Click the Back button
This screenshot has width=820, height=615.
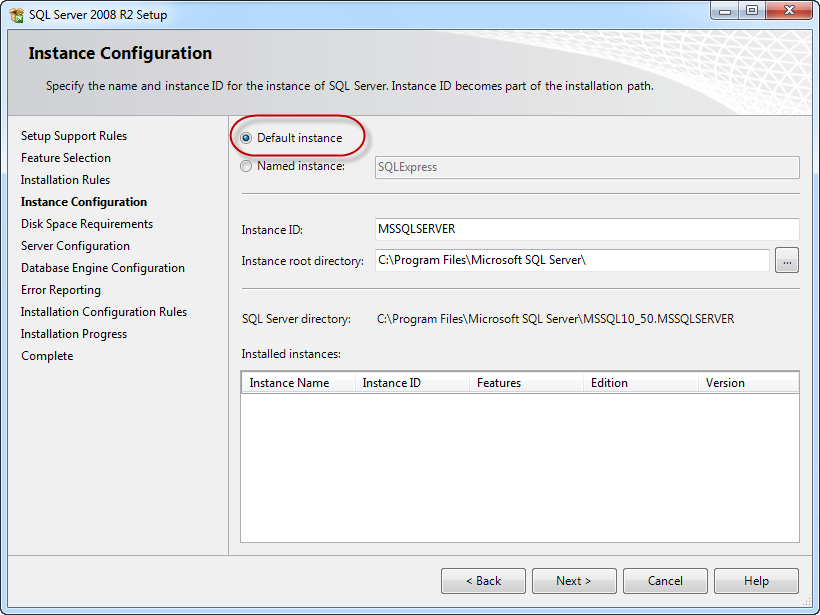tap(483, 581)
